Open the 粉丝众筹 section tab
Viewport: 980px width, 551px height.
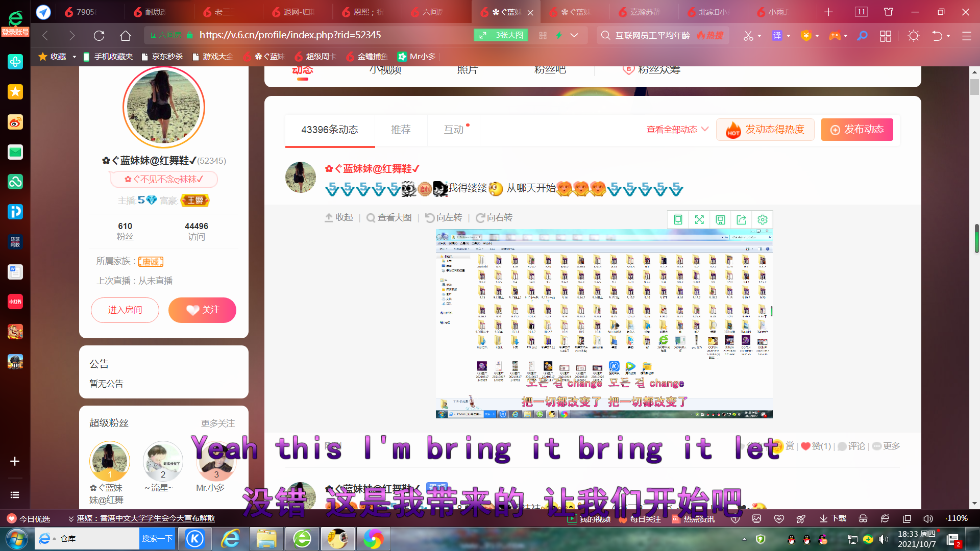pos(651,70)
